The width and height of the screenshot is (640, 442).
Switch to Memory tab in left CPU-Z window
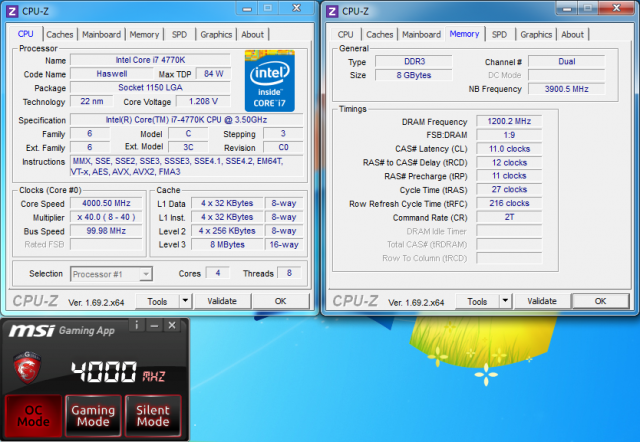point(144,35)
